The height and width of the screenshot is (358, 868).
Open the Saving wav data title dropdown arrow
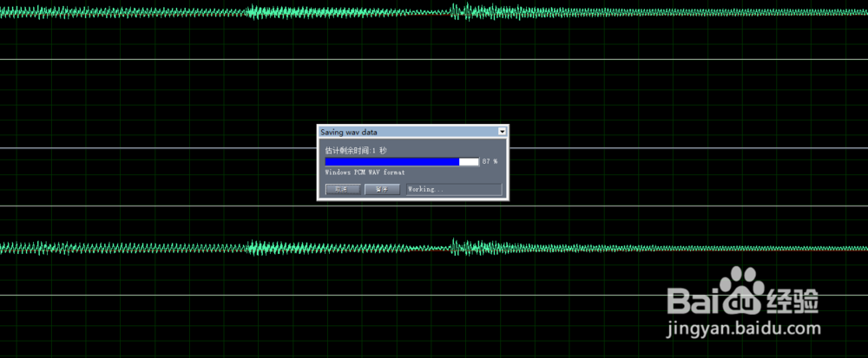pyautogui.click(x=502, y=132)
